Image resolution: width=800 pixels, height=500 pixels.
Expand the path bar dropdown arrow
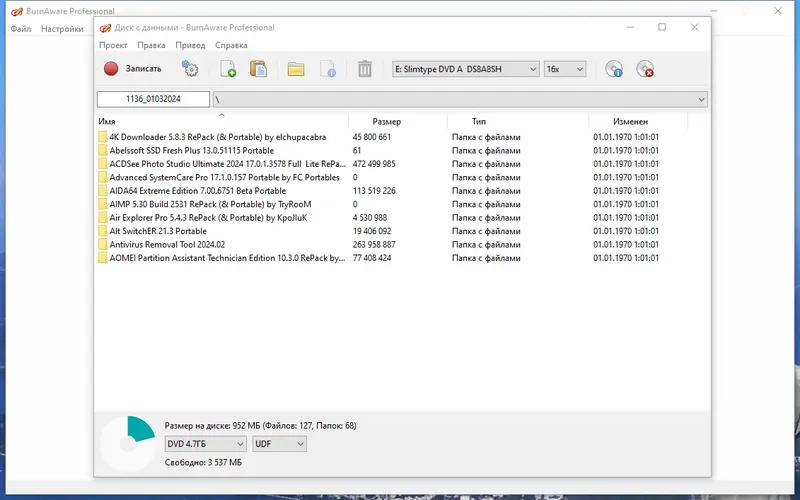(701, 99)
